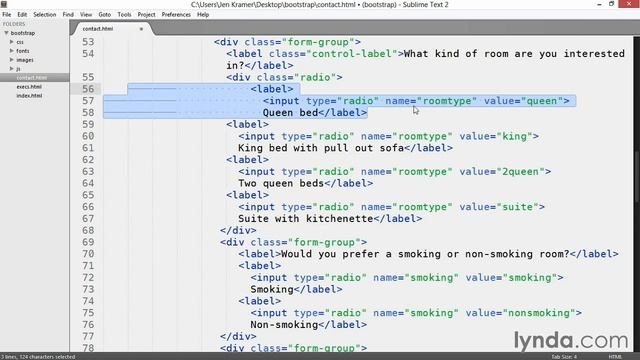Click 'Two queen beds' on line 64
This screenshot has width=640, height=360.
281,183
